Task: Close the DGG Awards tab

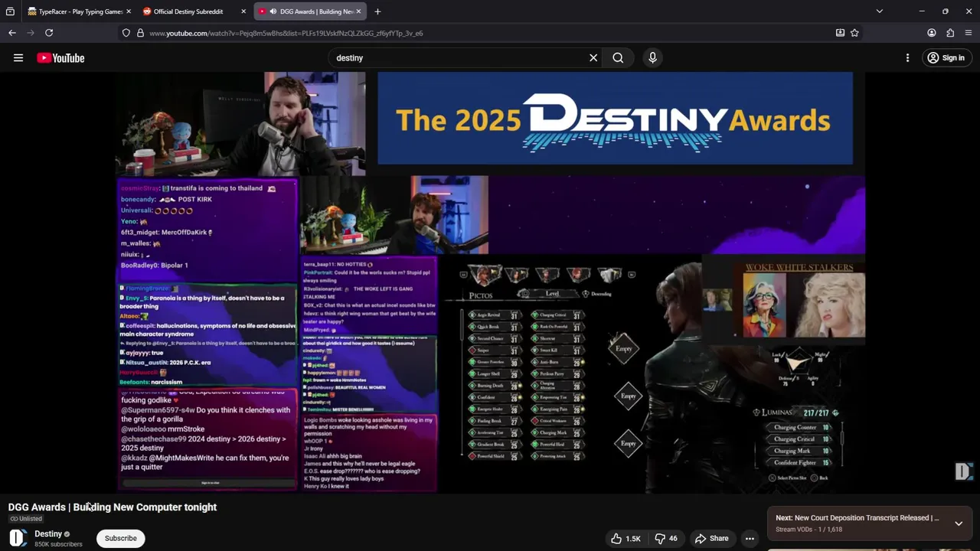Action: pyautogui.click(x=358, y=11)
